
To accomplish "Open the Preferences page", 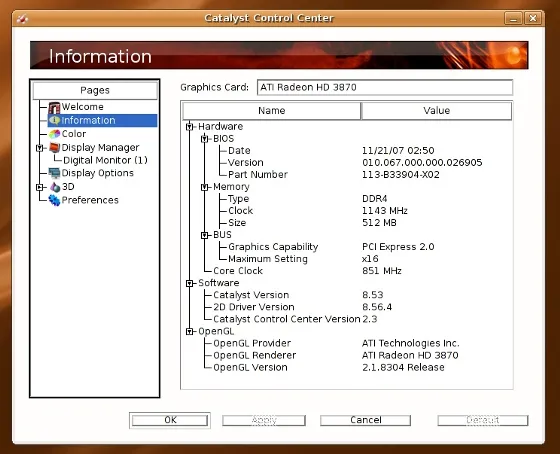I will 90,200.
